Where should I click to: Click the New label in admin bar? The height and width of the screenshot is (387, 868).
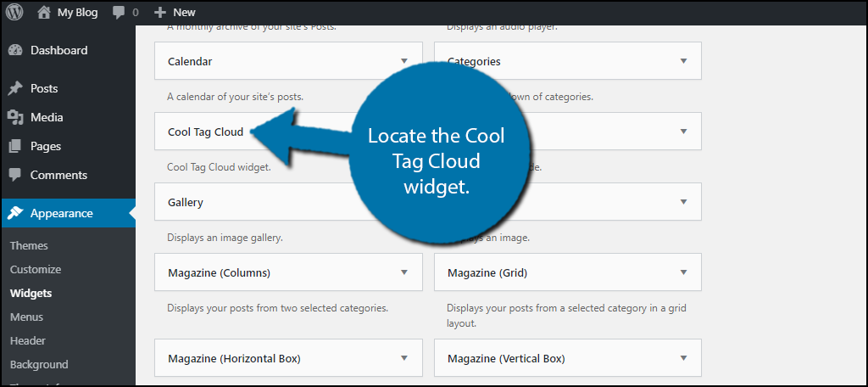click(184, 12)
